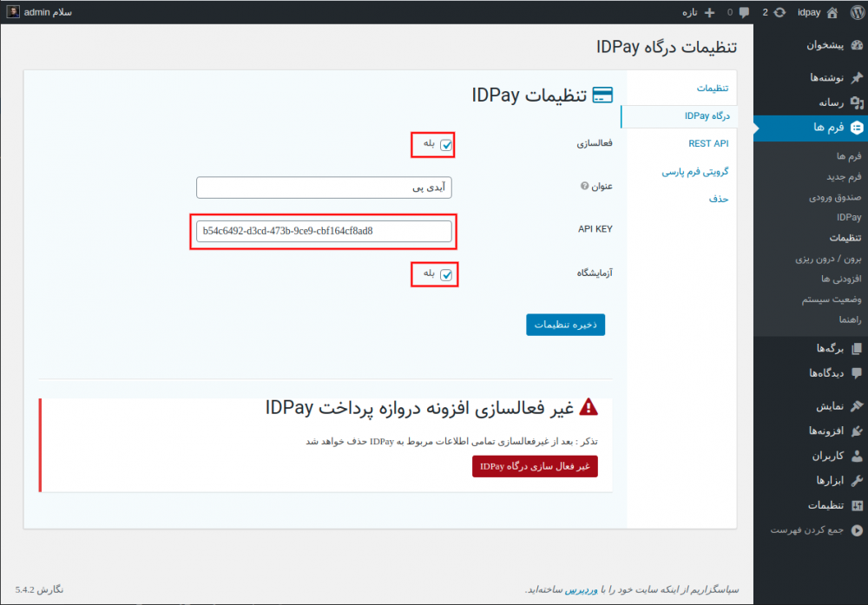The image size is (868, 605).
Task: Click the forms فرم ها icon
Action: tap(857, 128)
